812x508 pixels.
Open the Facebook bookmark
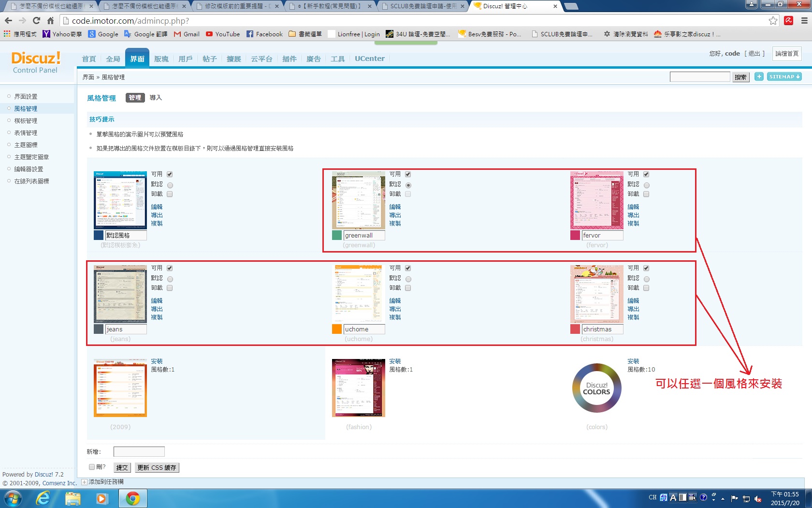point(264,34)
